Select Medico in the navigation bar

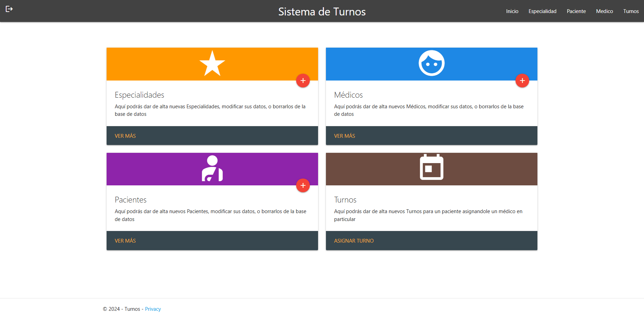(x=604, y=11)
